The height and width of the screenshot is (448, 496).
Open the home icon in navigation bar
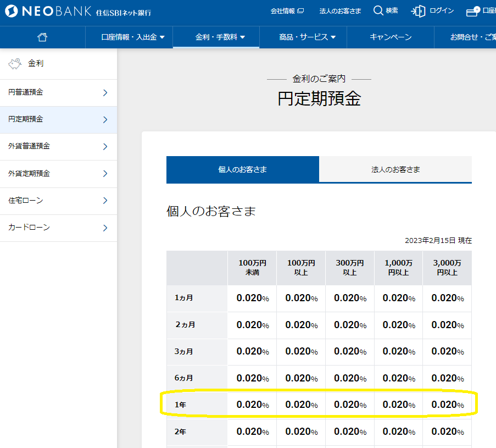click(x=42, y=37)
